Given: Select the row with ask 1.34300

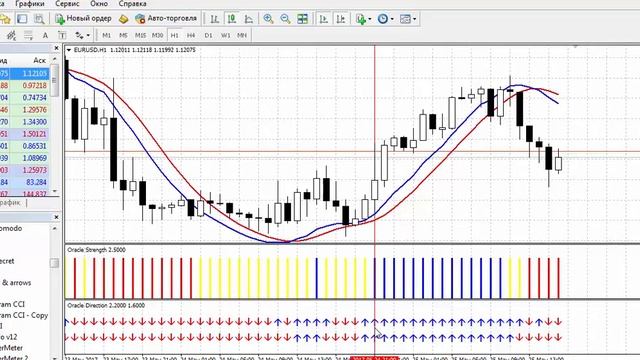Looking at the screenshot, I should pos(24,122).
